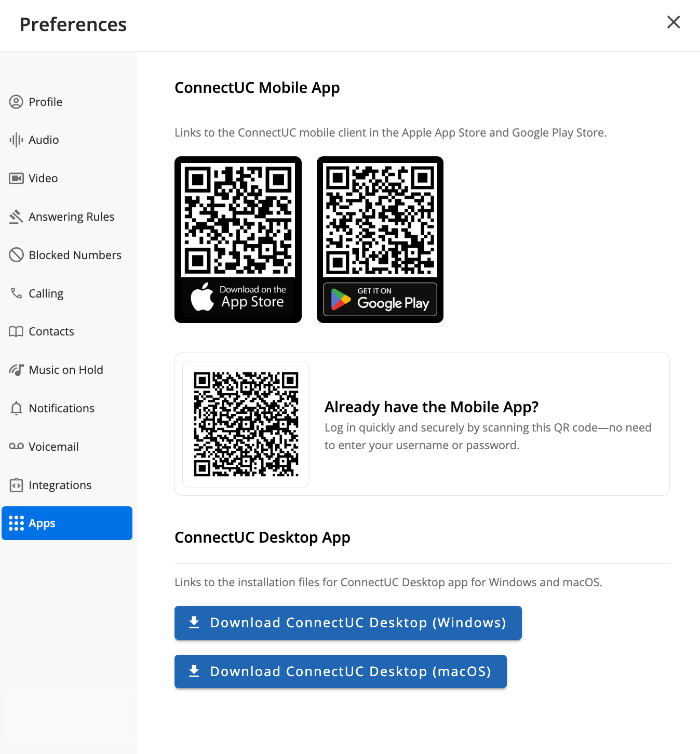The height and width of the screenshot is (754, 700).
Task: Click the Integrations code icon
Action: coord(16,485)
